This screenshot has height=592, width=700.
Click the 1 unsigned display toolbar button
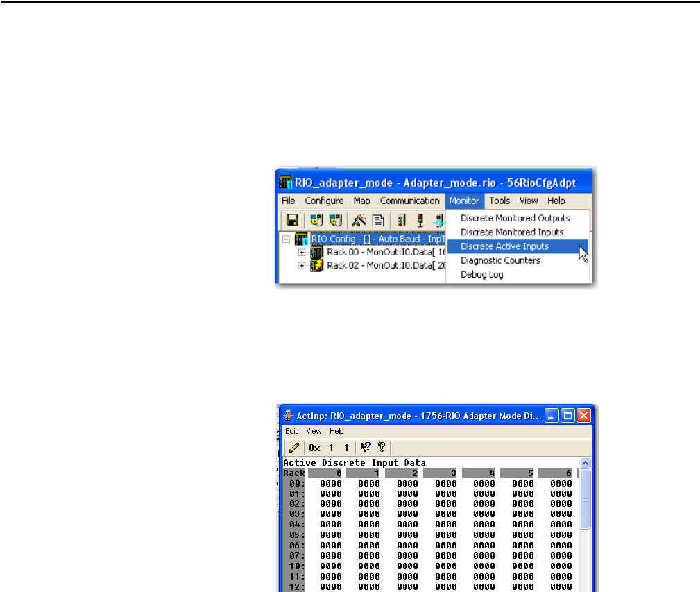point(346,448)
